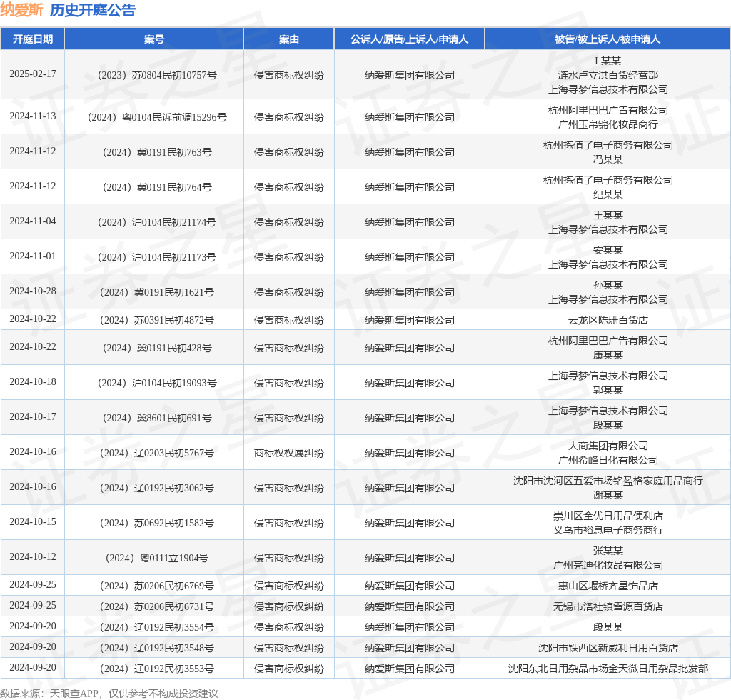
Task: Click defendant 沈阳市铁西区新威利日用百货店
Action: (608, 648)
